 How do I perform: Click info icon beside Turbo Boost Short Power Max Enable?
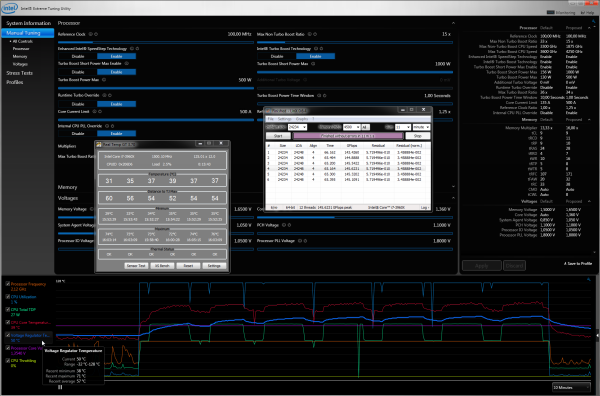pos(127,64)
